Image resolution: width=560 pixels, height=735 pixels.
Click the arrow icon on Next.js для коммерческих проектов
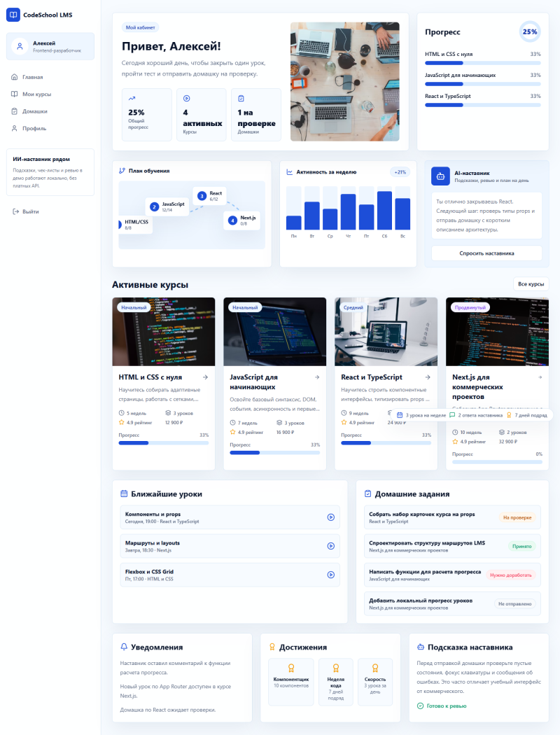point(540,377)
